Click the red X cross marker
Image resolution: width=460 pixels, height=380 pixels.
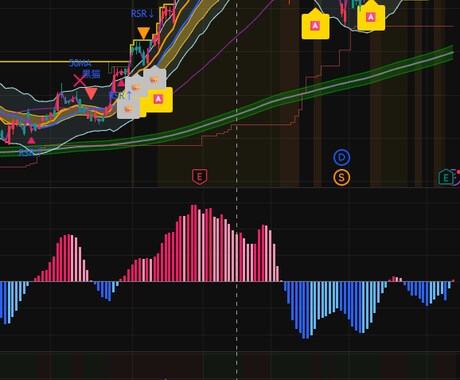point(79,81)
